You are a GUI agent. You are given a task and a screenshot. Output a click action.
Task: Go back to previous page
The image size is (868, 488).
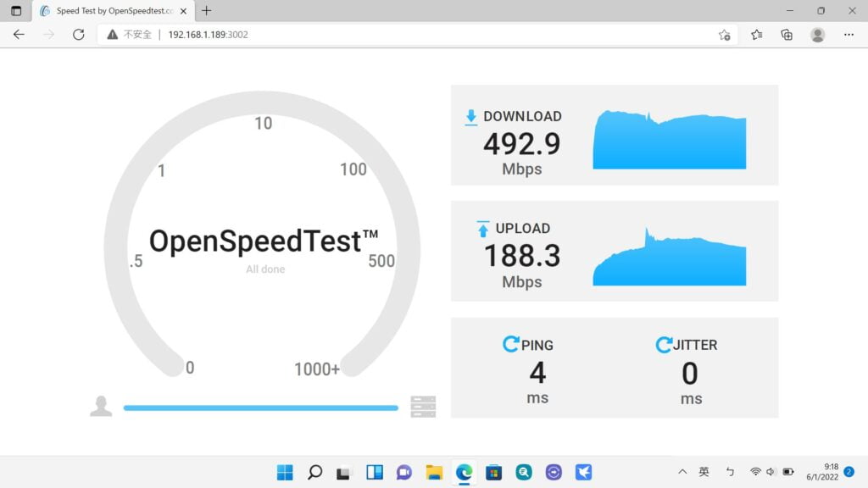pyautogui.click(x=19, y=34)
